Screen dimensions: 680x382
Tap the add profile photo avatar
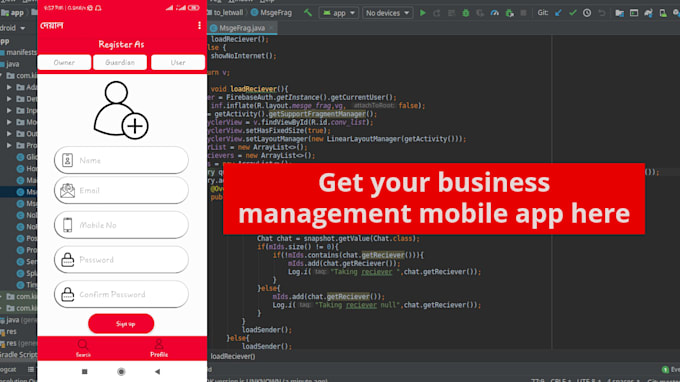(x=121, y=110)
